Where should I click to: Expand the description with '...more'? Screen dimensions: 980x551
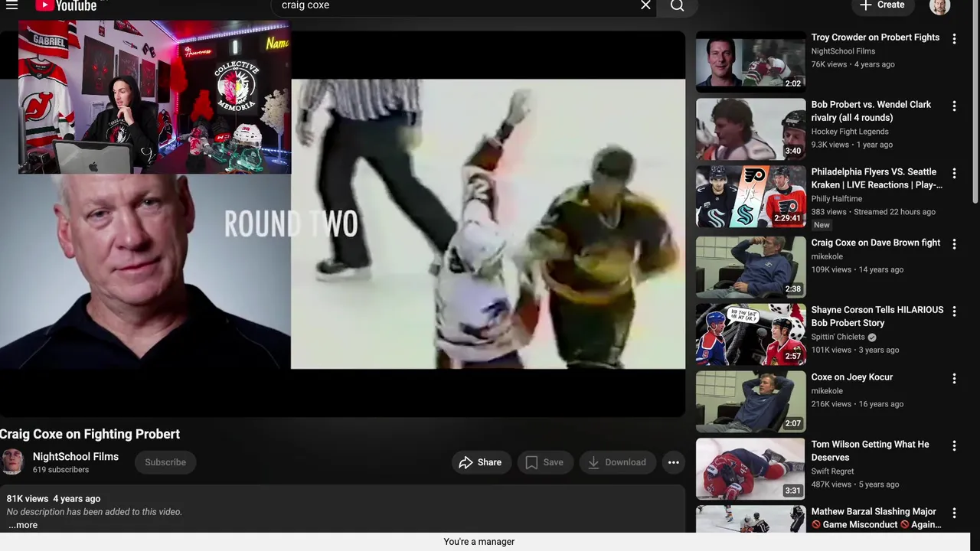click(23, 525)
